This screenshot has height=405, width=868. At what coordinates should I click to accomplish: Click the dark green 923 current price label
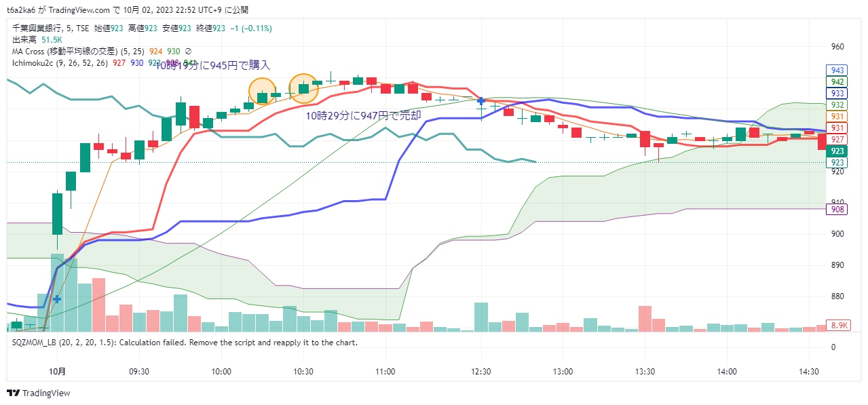click(837, 151)
